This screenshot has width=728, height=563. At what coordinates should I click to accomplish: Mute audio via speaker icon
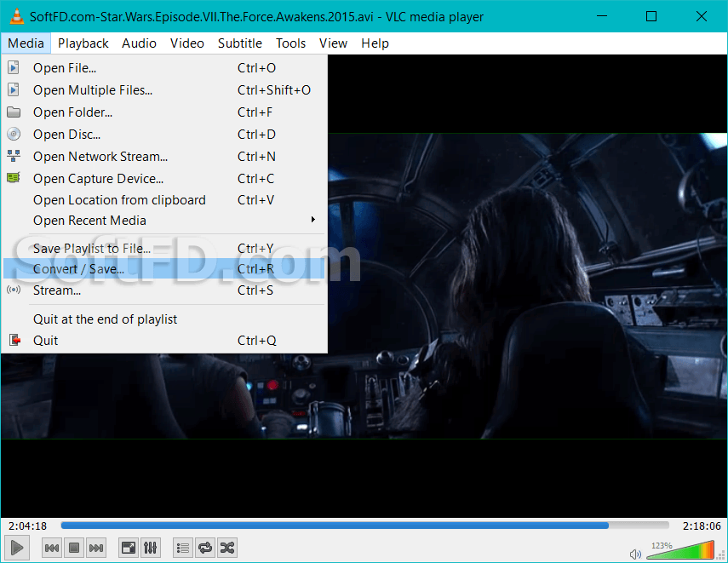635,554
